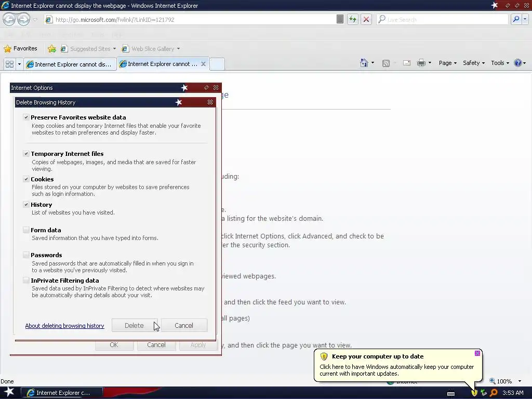The width and height of the screenshot is (532, 399).
Task: Click the yellow security shield tray icon
Action: click(x=474, y=393)
